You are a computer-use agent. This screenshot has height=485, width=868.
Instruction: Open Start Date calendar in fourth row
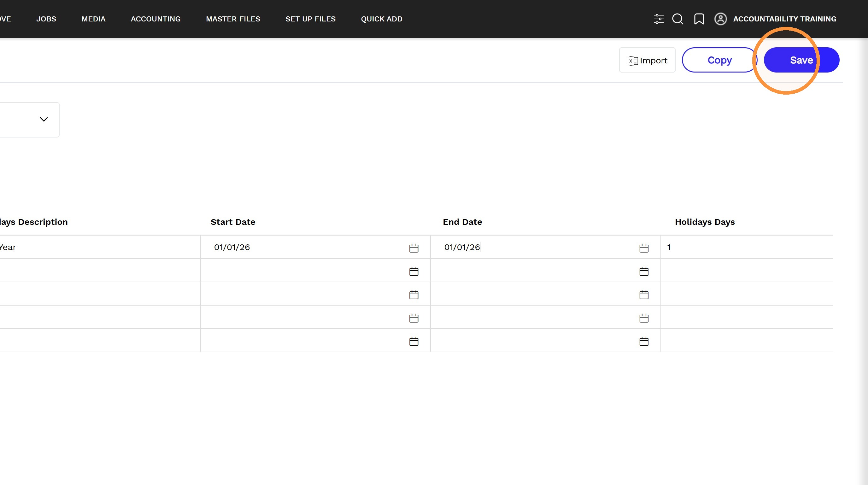(x=414, y=318)
